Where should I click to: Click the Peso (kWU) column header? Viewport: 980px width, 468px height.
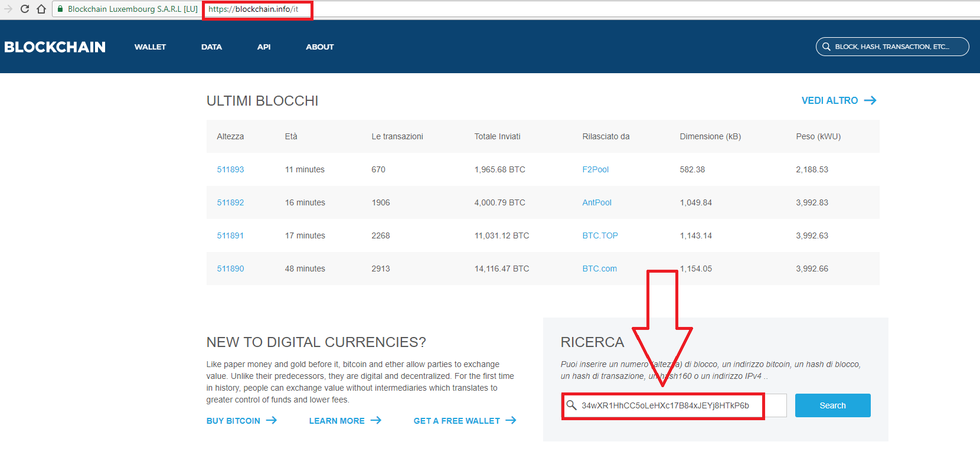coord(818,136)
